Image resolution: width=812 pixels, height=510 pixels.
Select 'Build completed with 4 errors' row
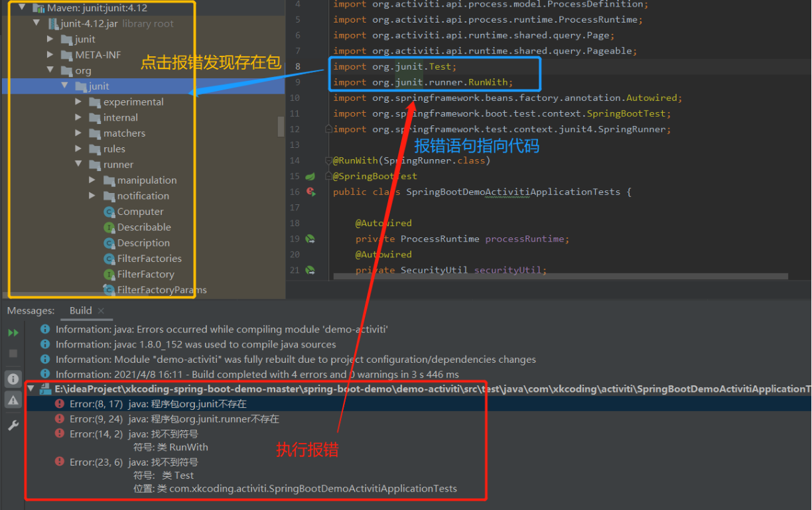click(x=257, y=374)
